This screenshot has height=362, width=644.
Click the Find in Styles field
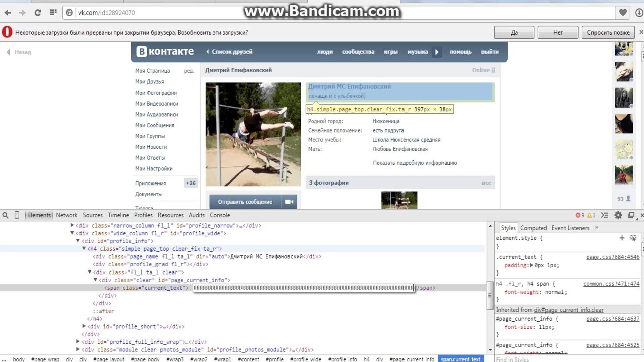[x=568, y=359]
